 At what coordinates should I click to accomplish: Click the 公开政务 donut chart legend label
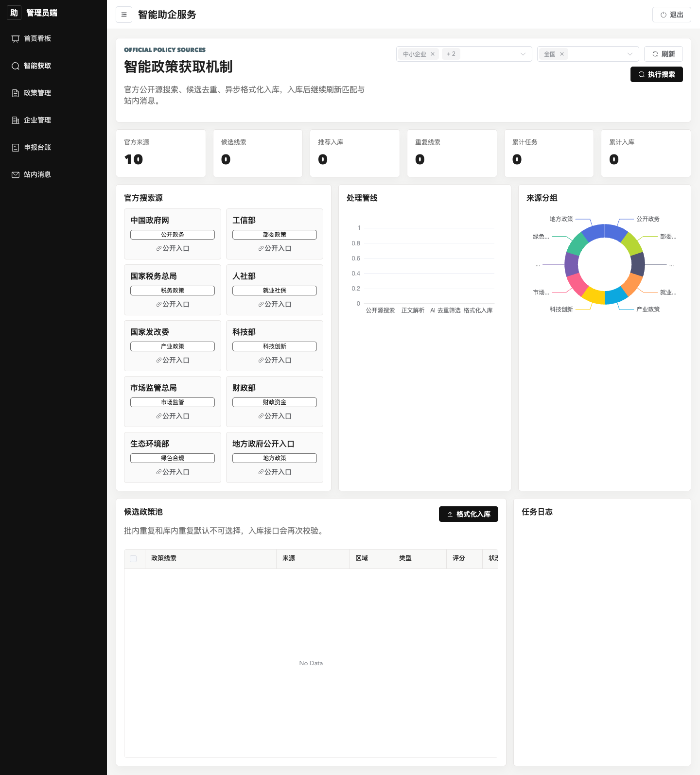click(648, 219)
